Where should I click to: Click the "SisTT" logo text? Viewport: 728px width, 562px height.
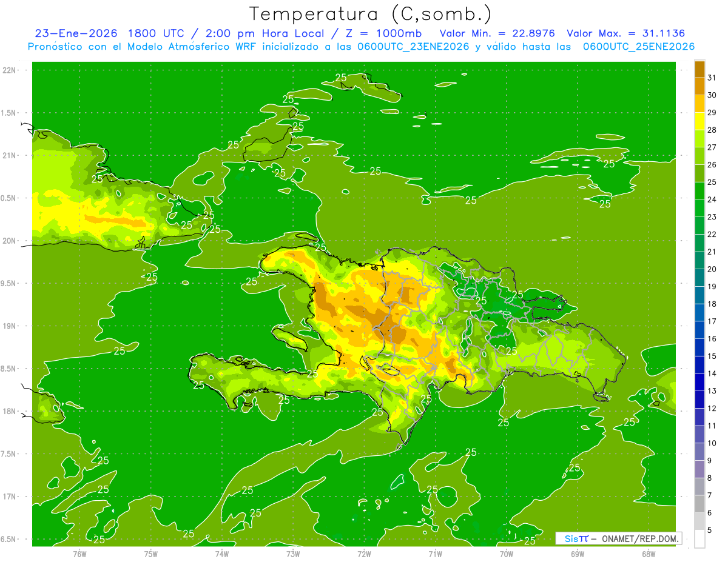tap(576, 538)
